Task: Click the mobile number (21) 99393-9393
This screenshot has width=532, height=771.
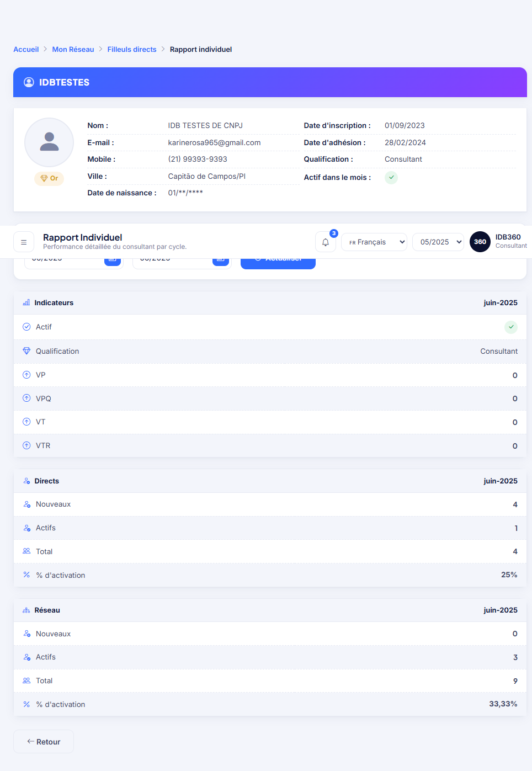Action: [198, 159]
